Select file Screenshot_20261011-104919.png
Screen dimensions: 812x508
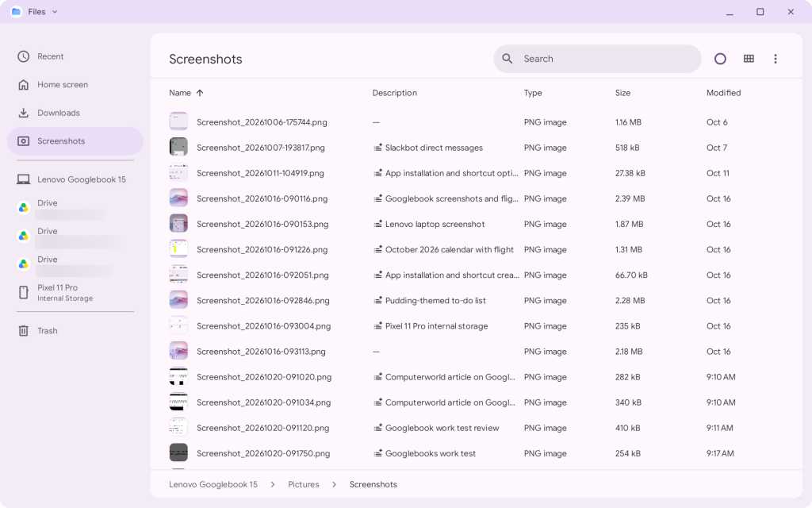[260, 173]
